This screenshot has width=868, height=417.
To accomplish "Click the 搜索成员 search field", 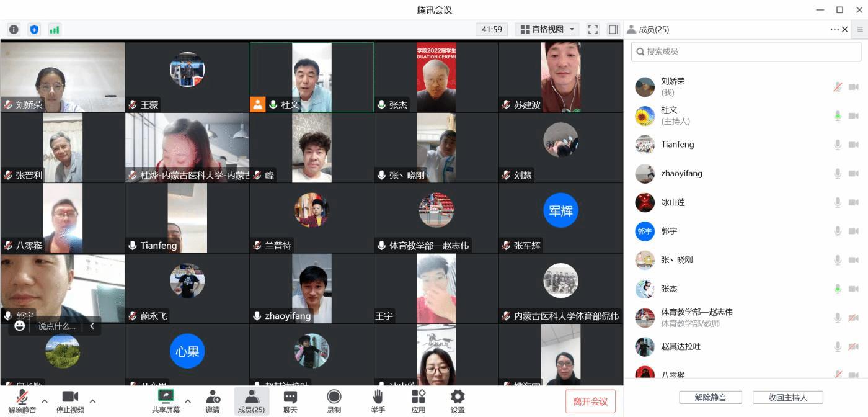I will coord(746,52).
